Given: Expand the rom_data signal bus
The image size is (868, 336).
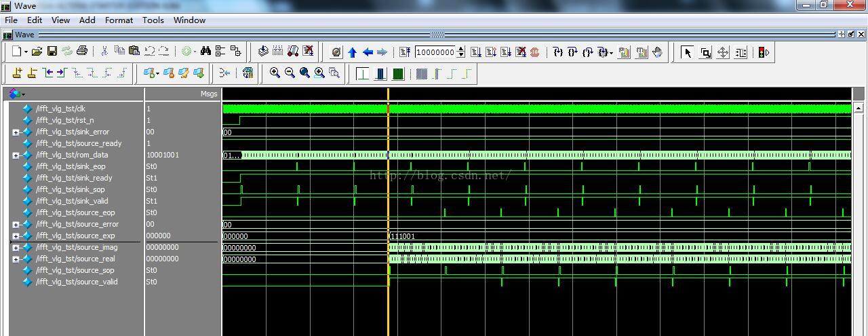Looking at the screenshot, I should (16, 155).
